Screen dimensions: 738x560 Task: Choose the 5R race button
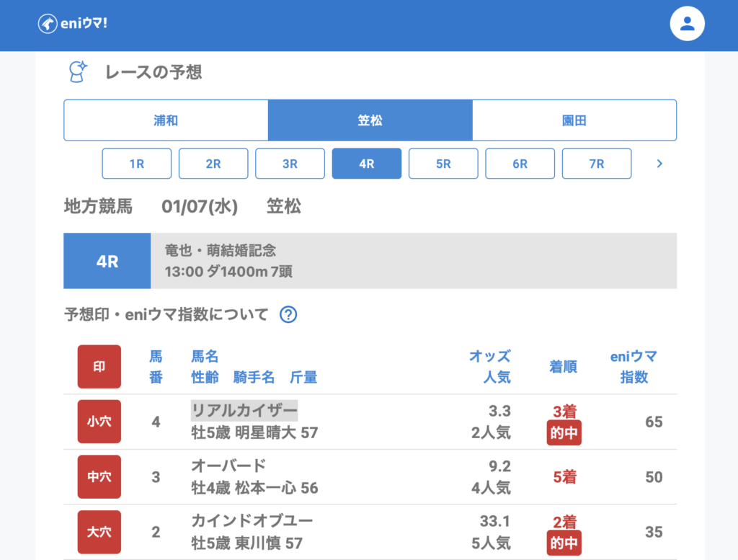click(443, 164)
